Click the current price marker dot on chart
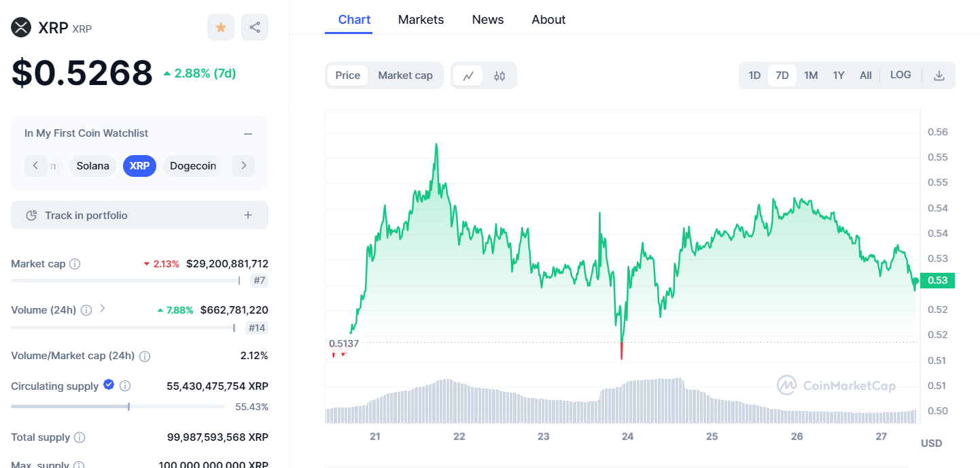Screen dimensions: 980x468 [915, 280]
